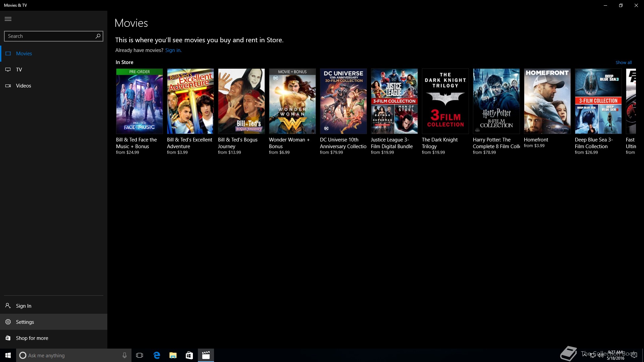Click 'The Dark Knight Trilogy' title text
644x362 pixels.
440,143
